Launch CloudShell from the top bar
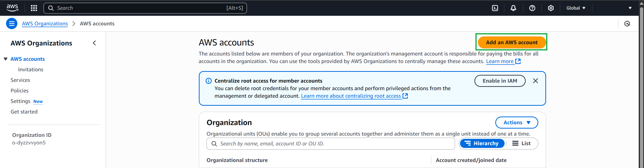This screenshot has height=168, width=644. [x=495, y=8]
